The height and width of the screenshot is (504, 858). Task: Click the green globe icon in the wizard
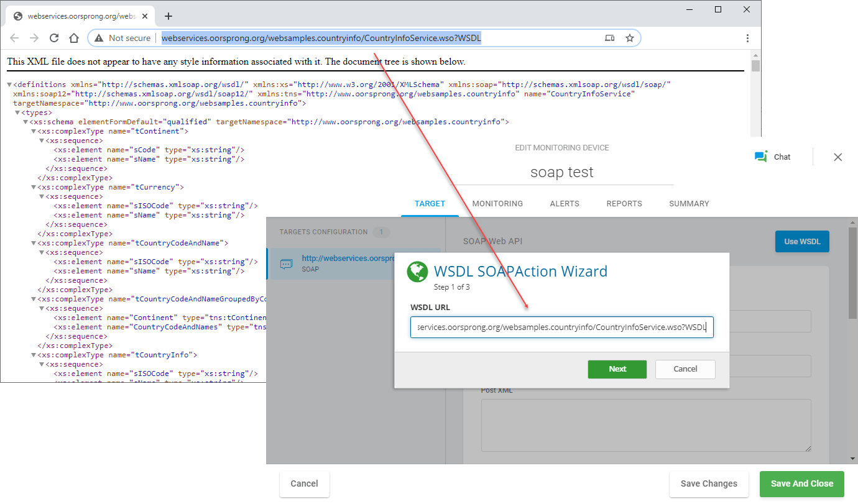[x=417, y=272]
